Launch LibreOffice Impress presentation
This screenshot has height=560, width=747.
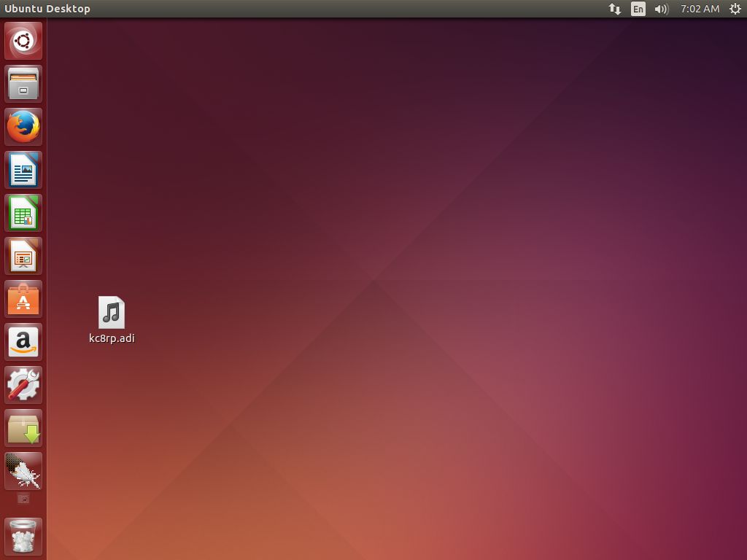(23, 256)
